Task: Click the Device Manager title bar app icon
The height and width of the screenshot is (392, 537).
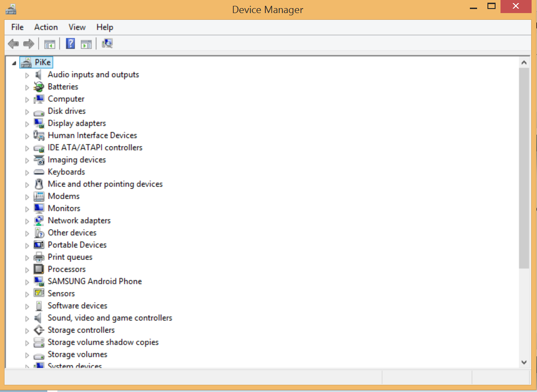Action: tap(11, 9)
